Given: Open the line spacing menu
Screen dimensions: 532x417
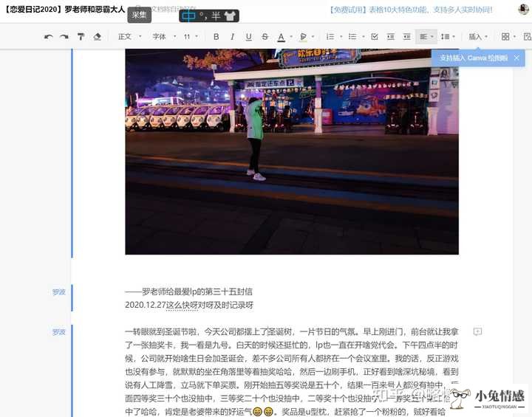Looking at the screenshot, I should tap(448, 37).
